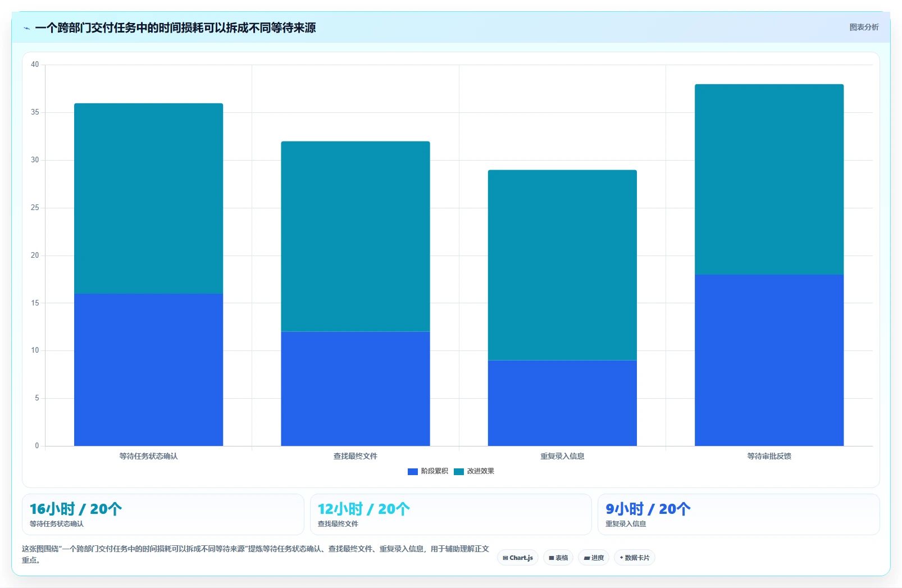Click the 9小时 / 20个 data card

click(739, 514)
